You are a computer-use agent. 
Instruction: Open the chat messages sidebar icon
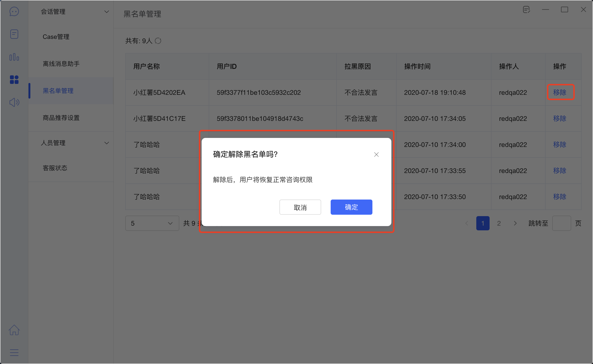pyautogui.click(x=14, y=11)
